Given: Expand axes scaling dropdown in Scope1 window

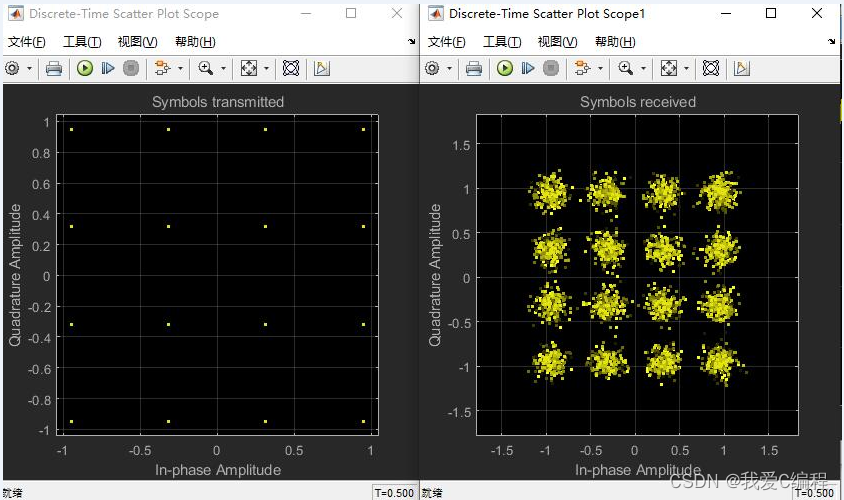Looking at the screenshot, I should (686, 68).
